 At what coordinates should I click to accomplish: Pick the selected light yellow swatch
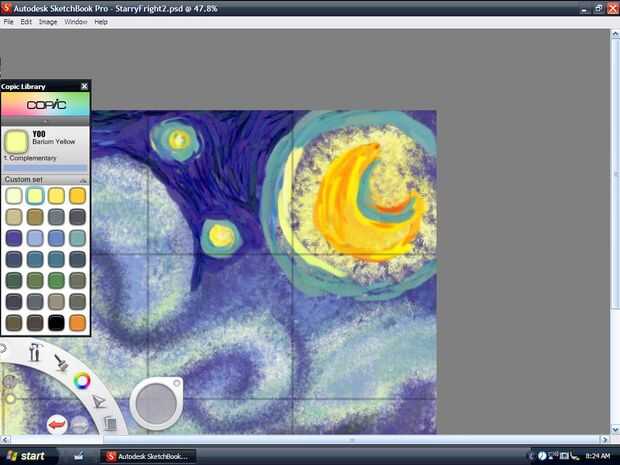[35, 196]
